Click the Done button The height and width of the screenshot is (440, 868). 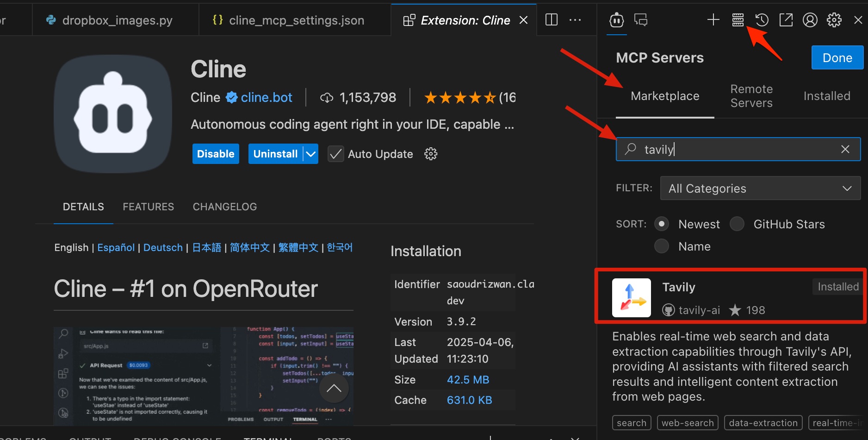[837, 57]
